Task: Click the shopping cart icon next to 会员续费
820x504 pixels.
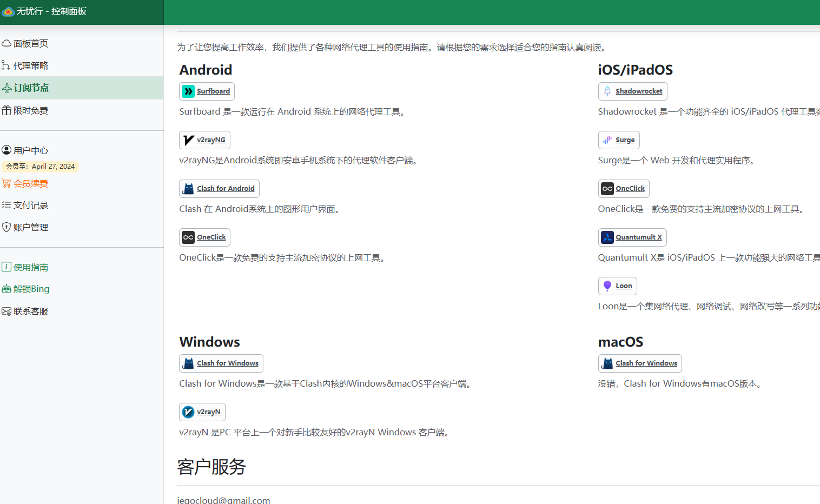Action: pyautogui.click(x=6, y=183)
